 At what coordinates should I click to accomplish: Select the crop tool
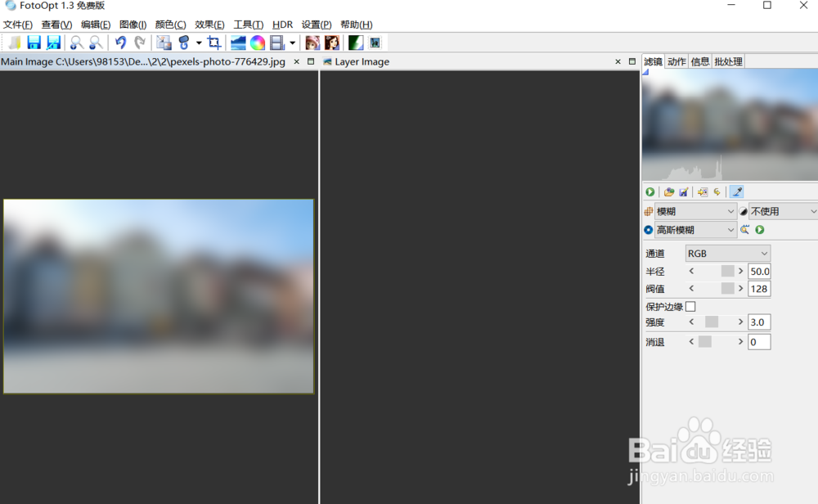[213, 43]
